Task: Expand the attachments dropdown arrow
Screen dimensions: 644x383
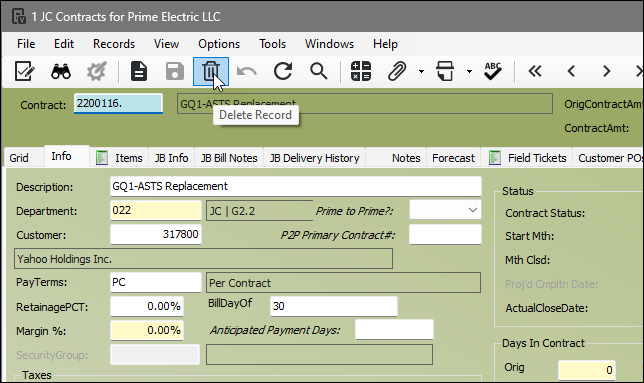Action: pyautogui.click(x=421, y=71)
